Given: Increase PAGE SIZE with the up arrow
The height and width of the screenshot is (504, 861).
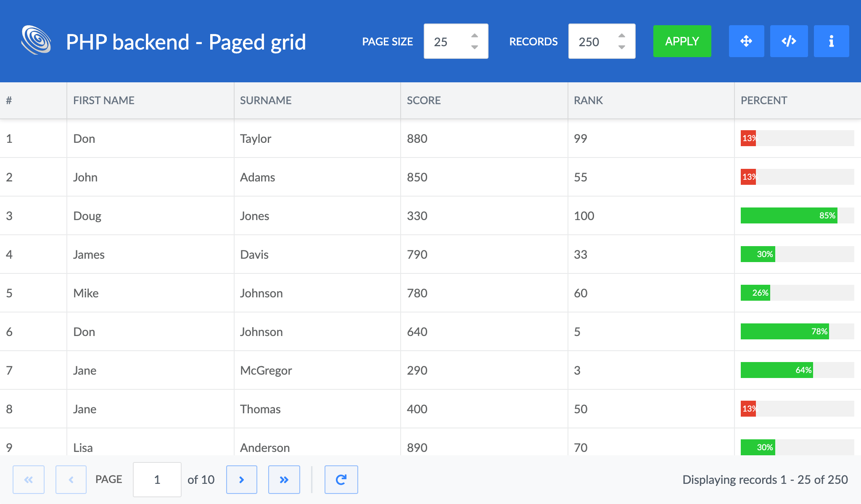Looking at the screenshot, I should click(474, 35).
